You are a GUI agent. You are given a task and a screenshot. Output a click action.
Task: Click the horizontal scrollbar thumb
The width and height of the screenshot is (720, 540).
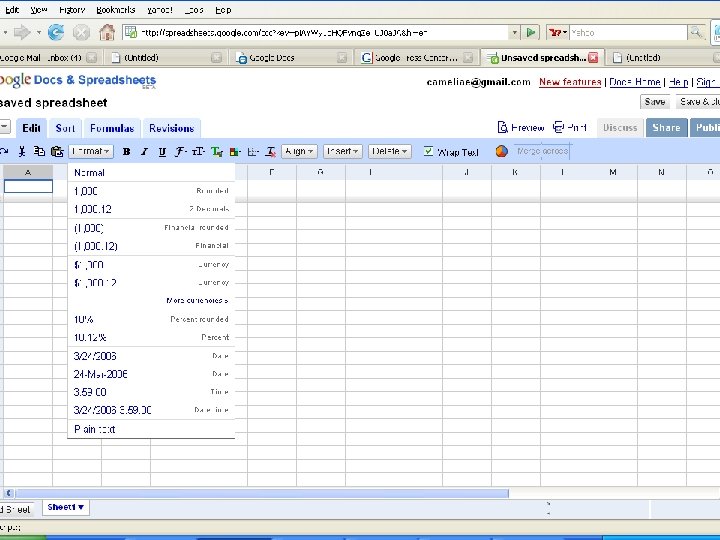262,493
